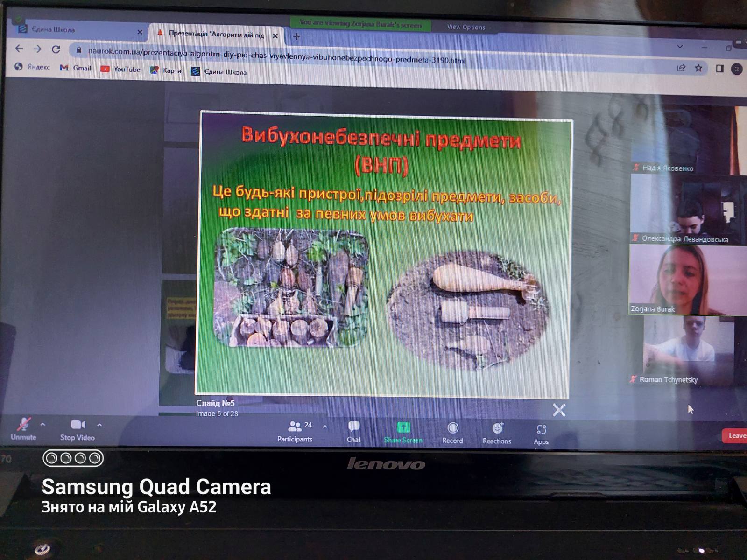Open Єдина Школа bookmark
Image resolution: width=747 pixels, height=560 pixels.
point(218,71)
